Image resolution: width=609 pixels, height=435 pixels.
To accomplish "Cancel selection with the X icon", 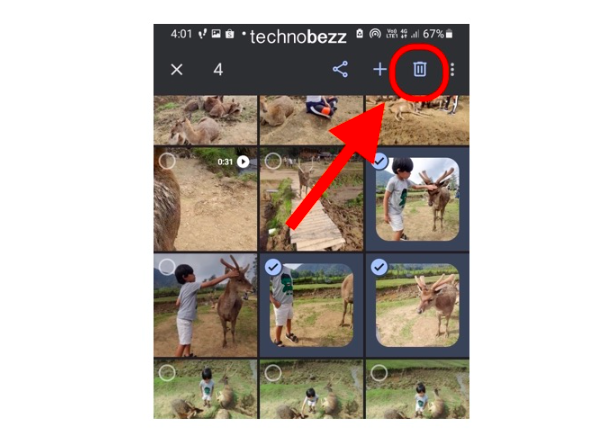I will coord(177,70).
